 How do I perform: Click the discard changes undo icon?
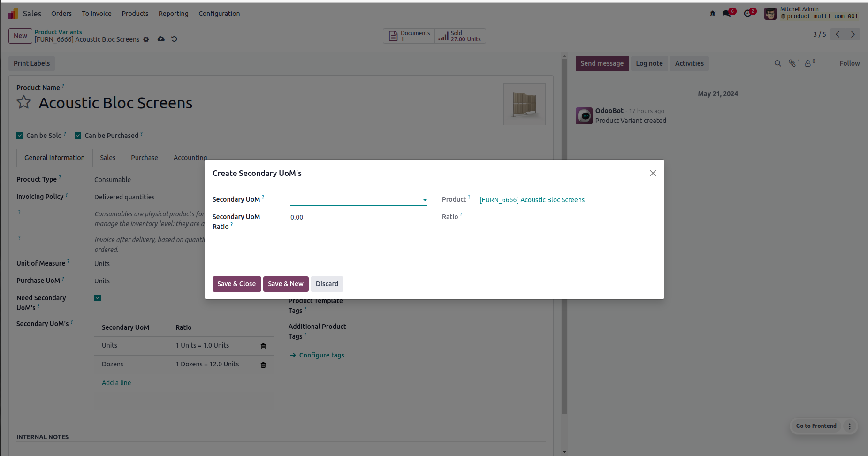click(x=174, y=39)
